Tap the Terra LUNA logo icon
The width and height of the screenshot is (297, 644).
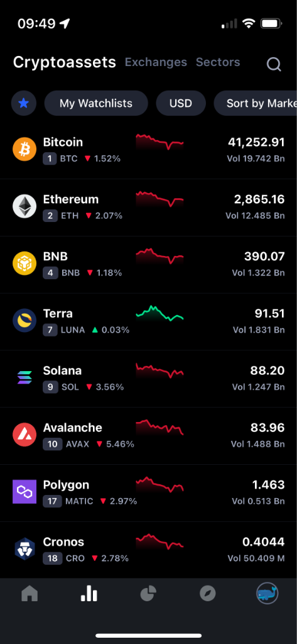24,320
